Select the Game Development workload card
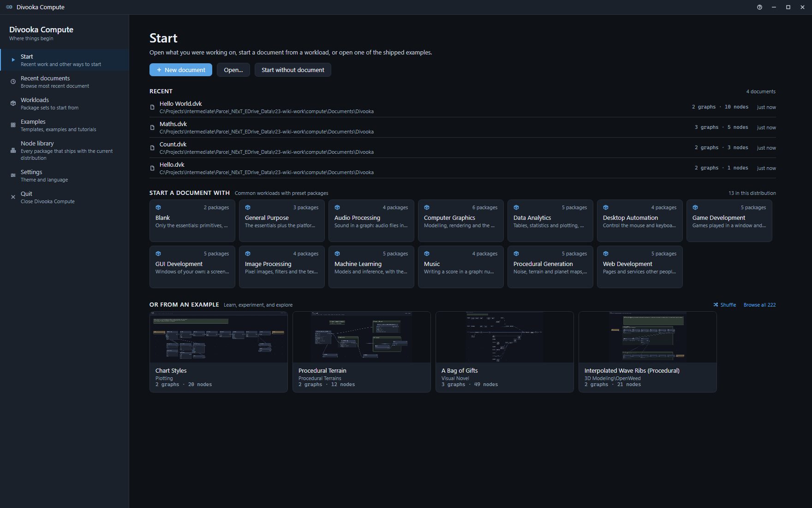812x508 pixels. (729, 221)
